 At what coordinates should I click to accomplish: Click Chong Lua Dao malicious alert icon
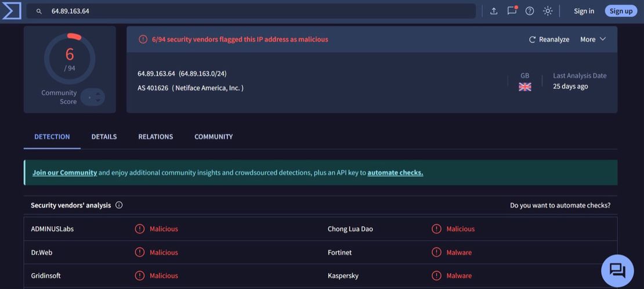[x=437, y=229]
